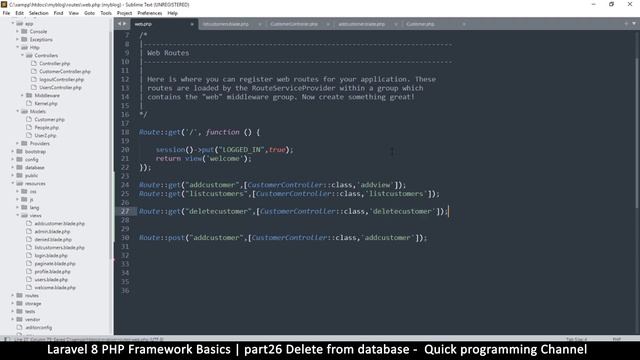Switch to the web.php tab
Screen dimensions: 640x360
click(x=163, y=24)
